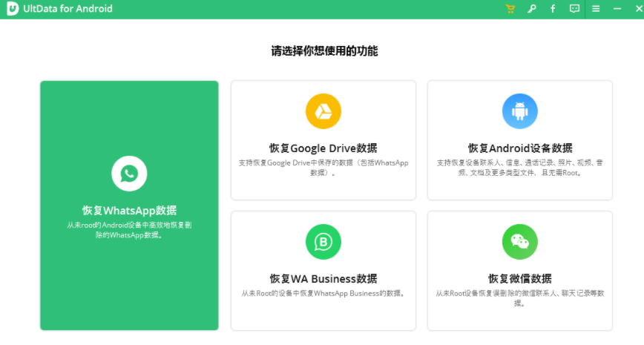Image resolution: width=644 pixels, height=345 pixels.
Task: Click the key registration icon
Action: click(x=531, y=9)
